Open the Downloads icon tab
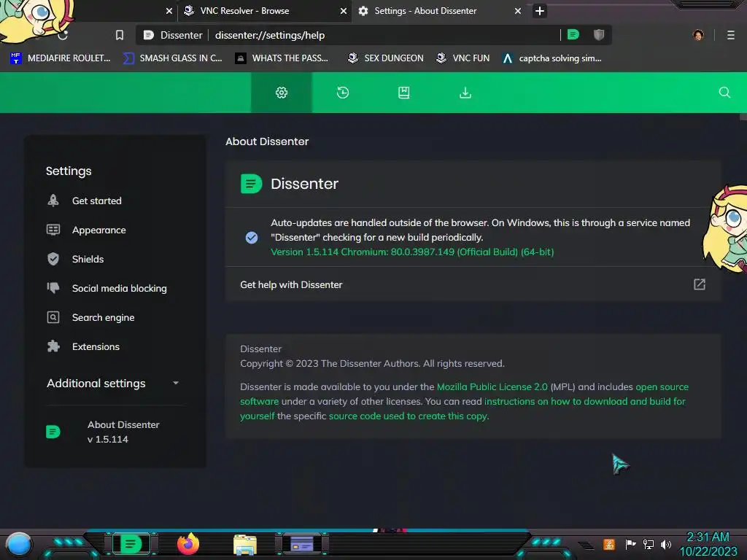 coord(465,93)
